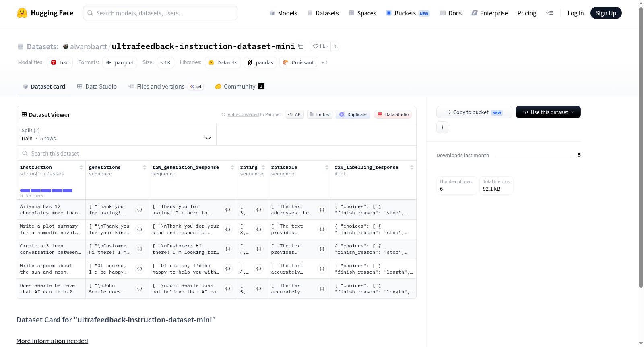Go to Models in the top navigation

pos(283,13)
